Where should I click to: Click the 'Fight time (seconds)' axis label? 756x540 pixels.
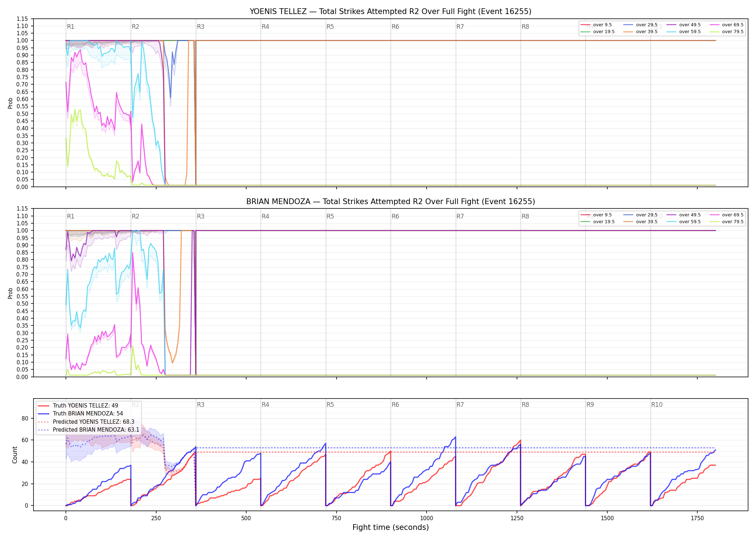click(x=391, y=527)
